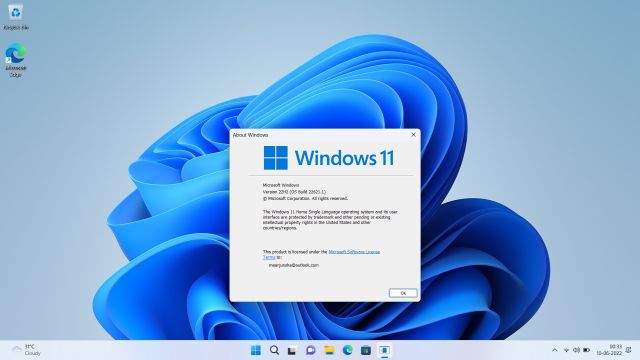Select the Microsoft Edge desktop shortcut
The width and height of the screenshot is (640, 360).
tap(16, 60)
